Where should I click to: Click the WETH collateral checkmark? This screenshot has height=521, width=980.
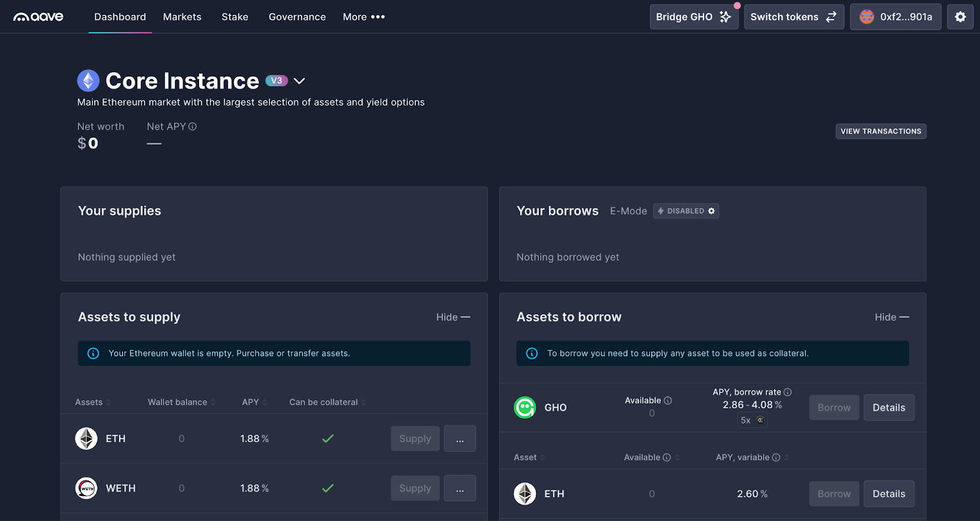click(328, 488)
